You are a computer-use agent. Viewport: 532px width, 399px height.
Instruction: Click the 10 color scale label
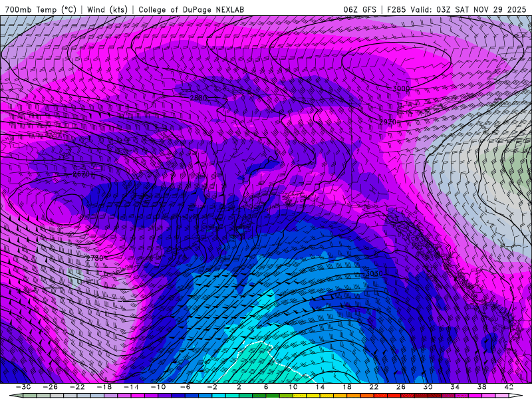tap(293, 387)
